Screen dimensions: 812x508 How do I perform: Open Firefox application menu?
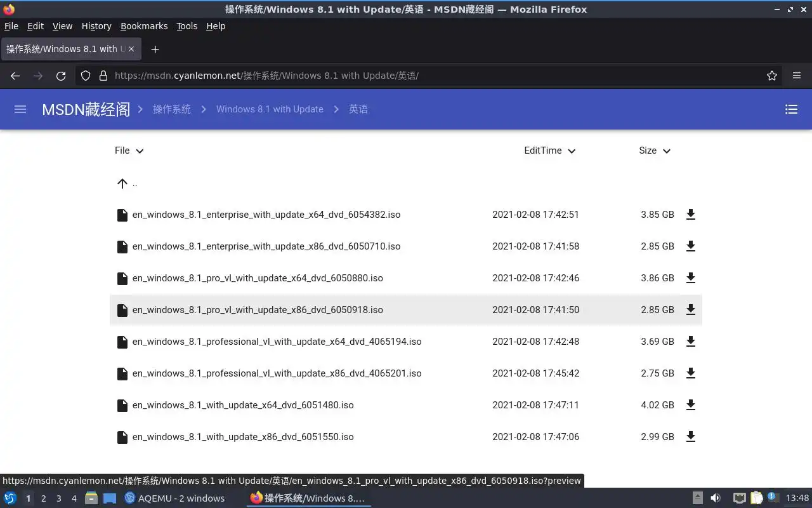pos(797,76)
